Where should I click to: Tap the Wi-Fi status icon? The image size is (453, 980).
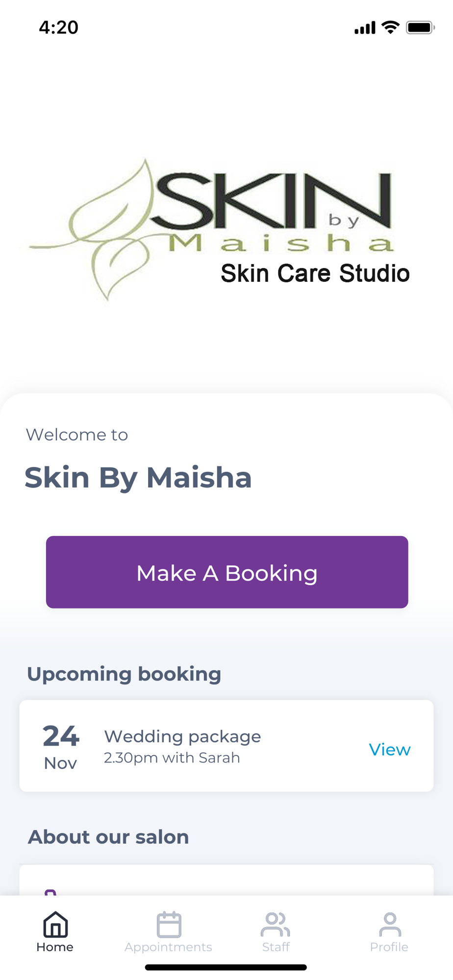(390, 27)
